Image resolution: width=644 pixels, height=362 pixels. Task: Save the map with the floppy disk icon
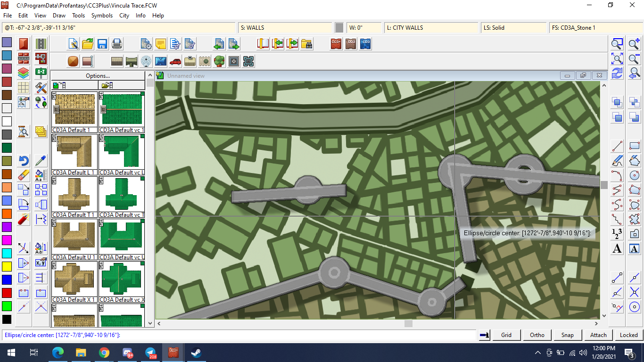(x=102, y=44)
